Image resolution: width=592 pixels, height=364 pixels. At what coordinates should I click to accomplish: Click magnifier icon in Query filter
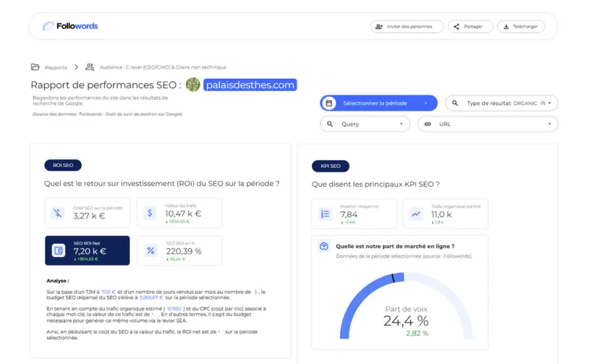(x=330, y=124)
